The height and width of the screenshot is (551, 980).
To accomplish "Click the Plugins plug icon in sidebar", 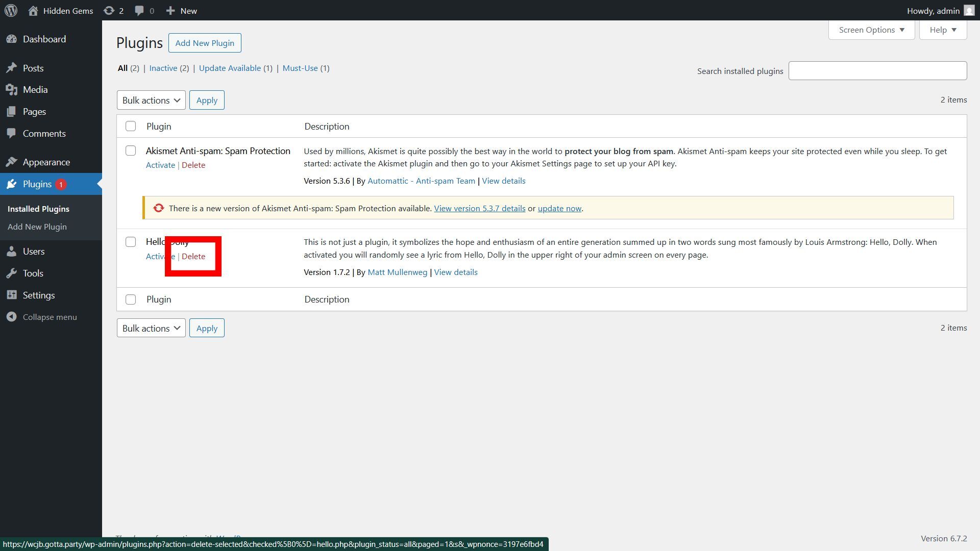I will tap(12, 184).
